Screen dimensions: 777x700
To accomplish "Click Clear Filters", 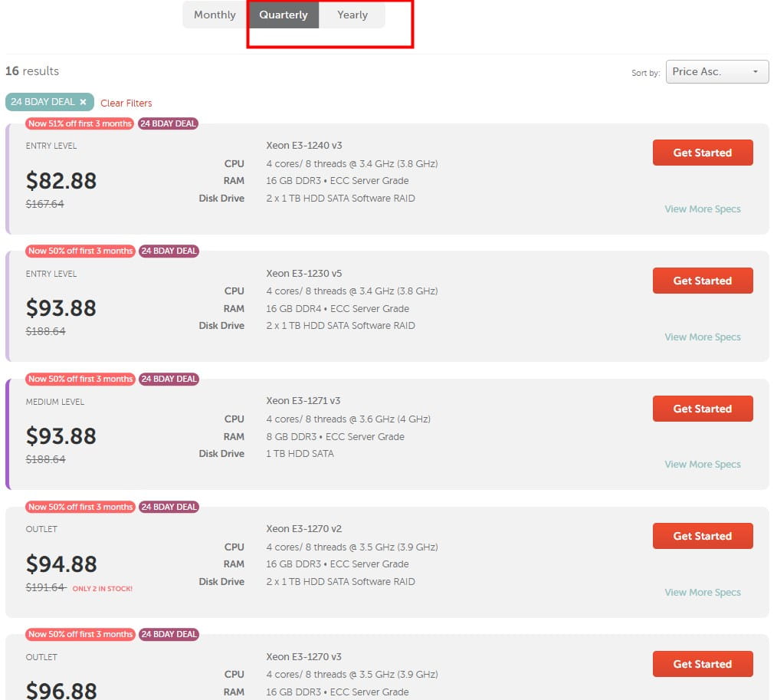I will 126,103.
